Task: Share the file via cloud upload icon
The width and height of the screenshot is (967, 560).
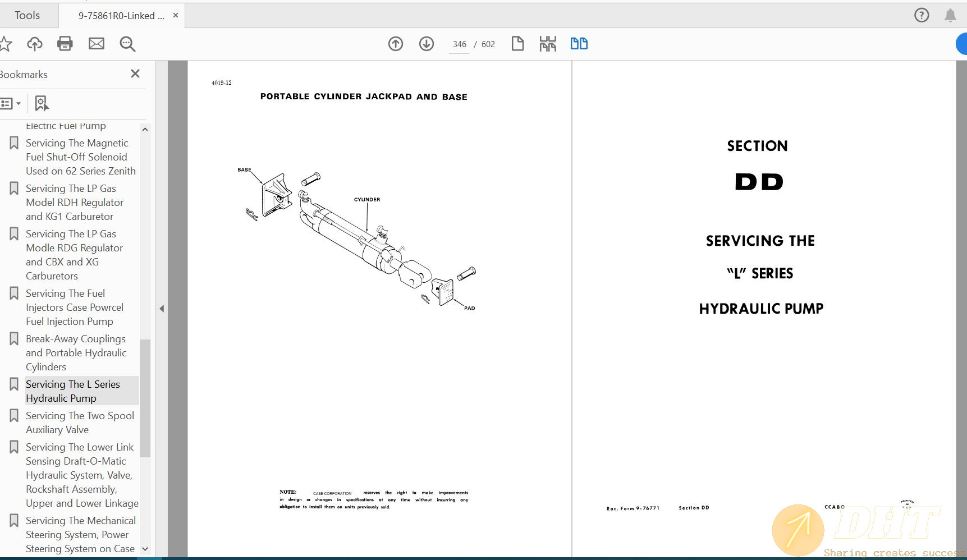Action: click(x=34, y=44)
